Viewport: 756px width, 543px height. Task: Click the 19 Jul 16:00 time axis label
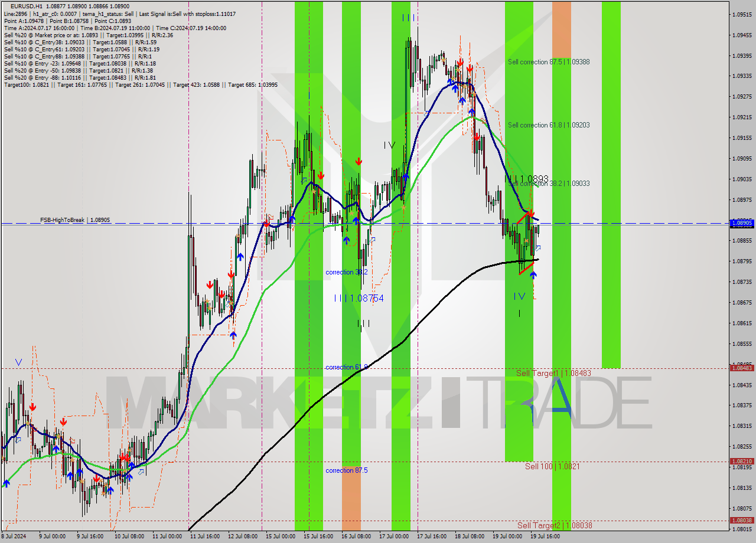click(x=545, y=537)
